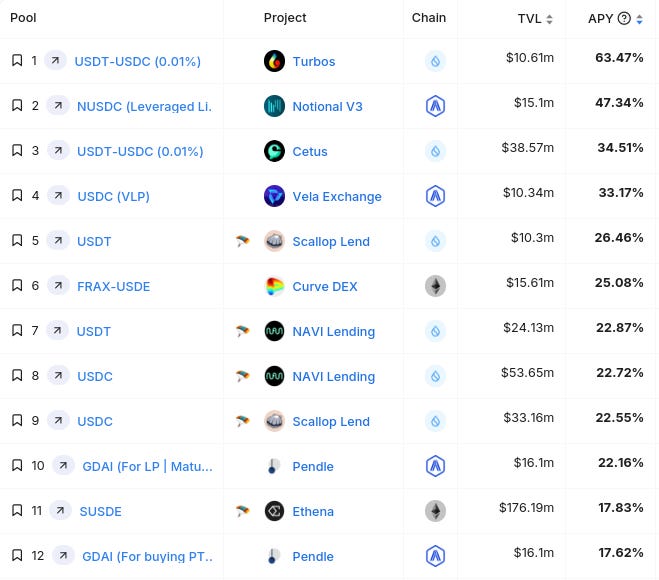
Task: Sort the table by TVL column arrows
Action: (x=549, y=18)
